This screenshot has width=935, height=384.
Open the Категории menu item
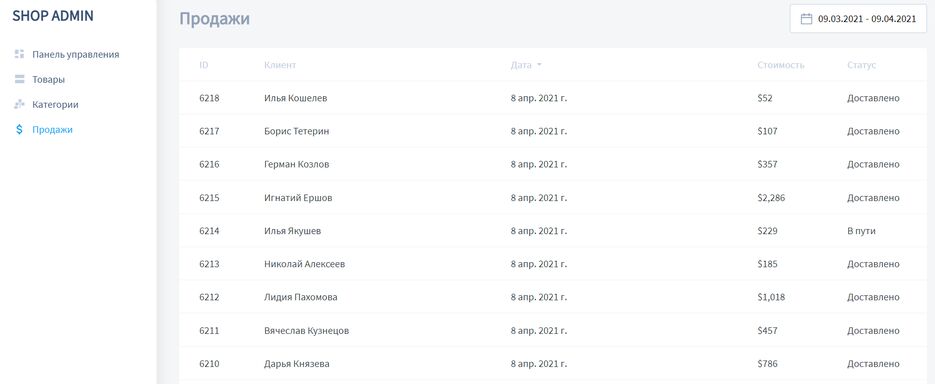55,104
